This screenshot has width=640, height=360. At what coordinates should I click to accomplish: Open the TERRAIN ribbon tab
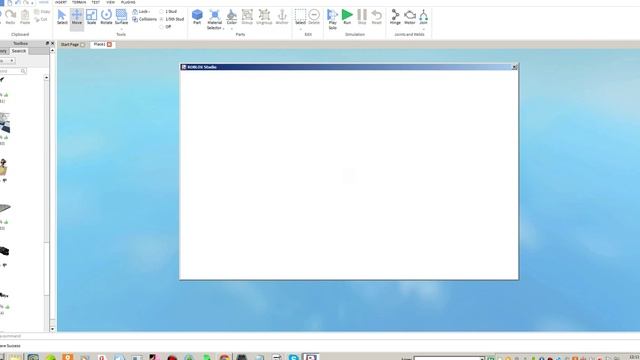(79, 2)
